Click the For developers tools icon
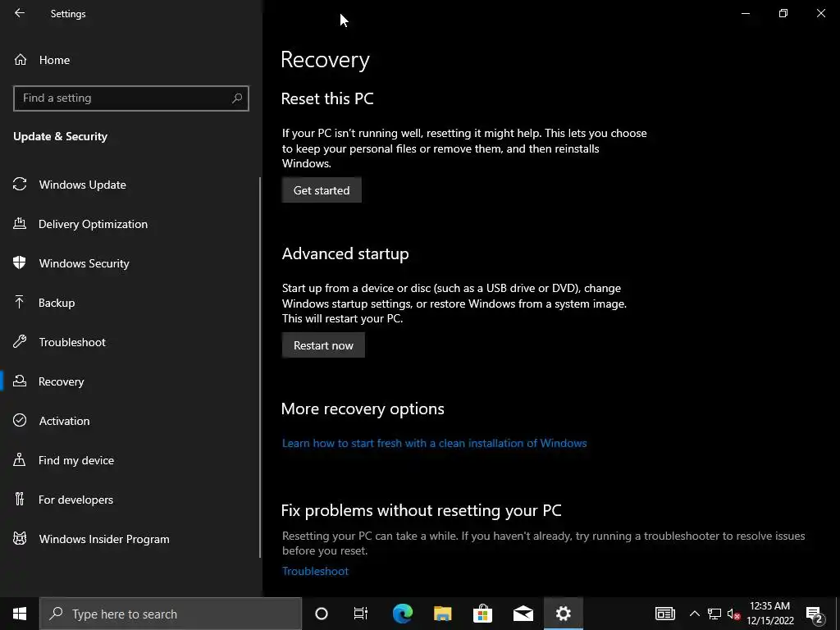The height and width of the screenshot is (630, 840). [x=20, y=500]
